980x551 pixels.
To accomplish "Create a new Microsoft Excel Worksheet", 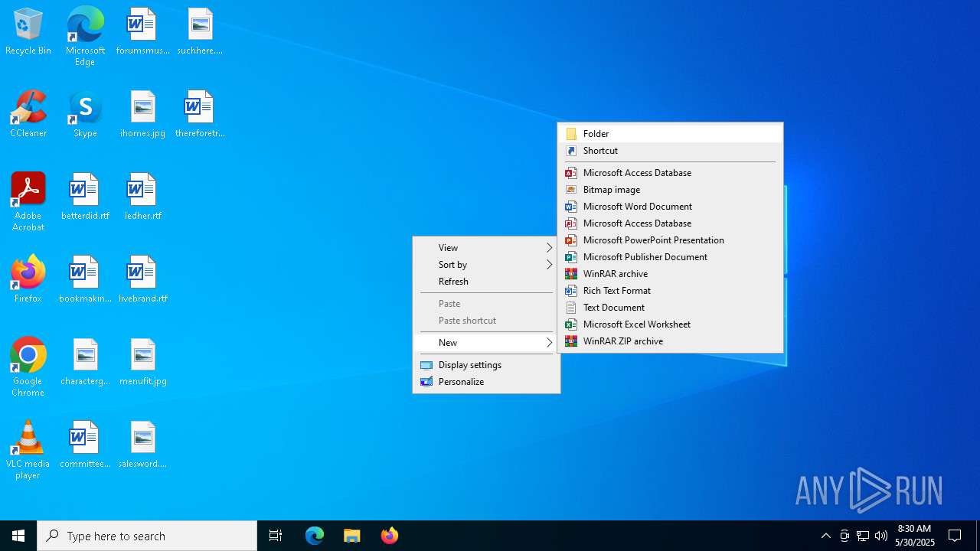I will [670, 324].
